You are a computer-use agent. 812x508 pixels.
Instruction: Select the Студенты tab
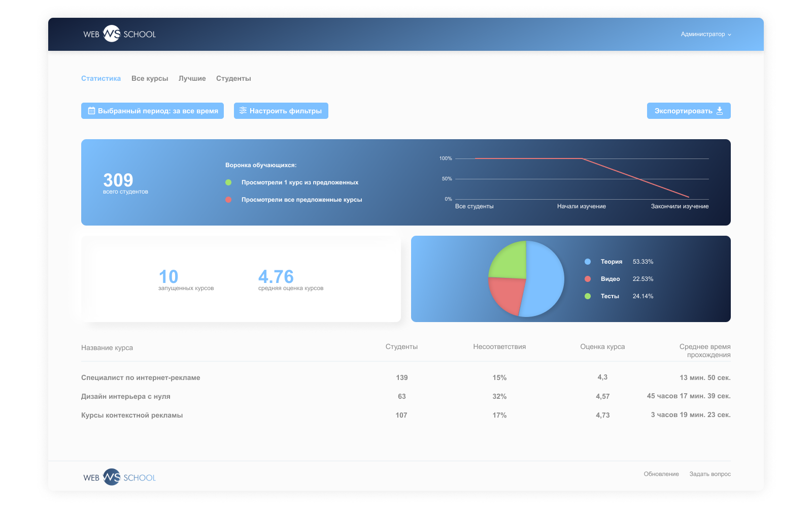coord(233,79)
